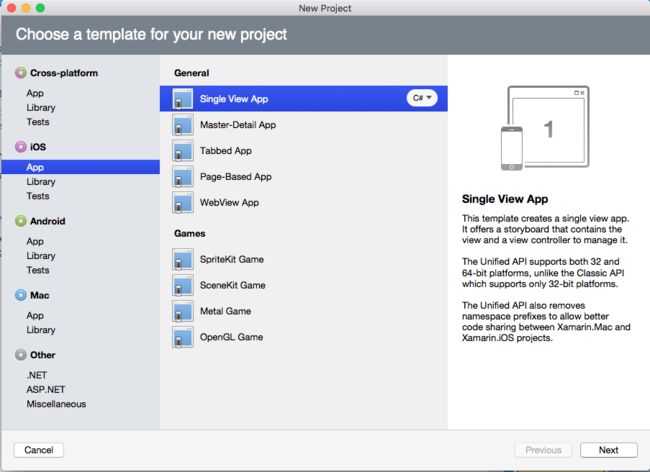Click the Page-Based App template icon
The image size is (650, 472).
[x=183, y=177]
